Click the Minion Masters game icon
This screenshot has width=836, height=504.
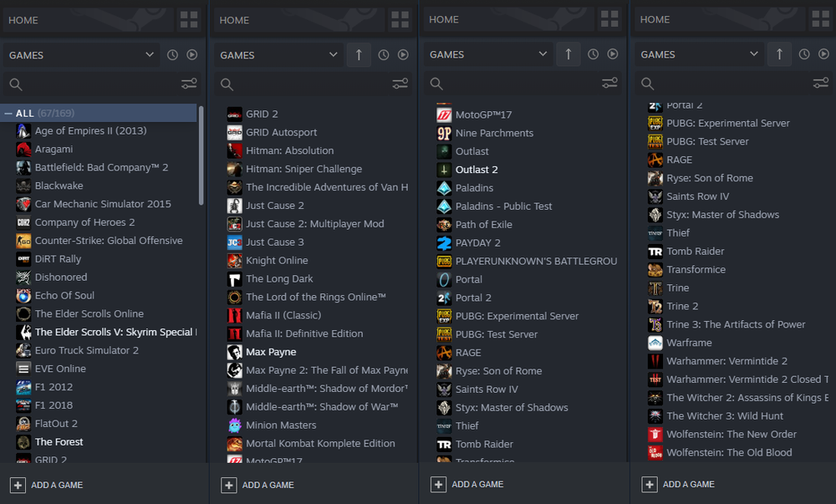[x=235, y=425]
